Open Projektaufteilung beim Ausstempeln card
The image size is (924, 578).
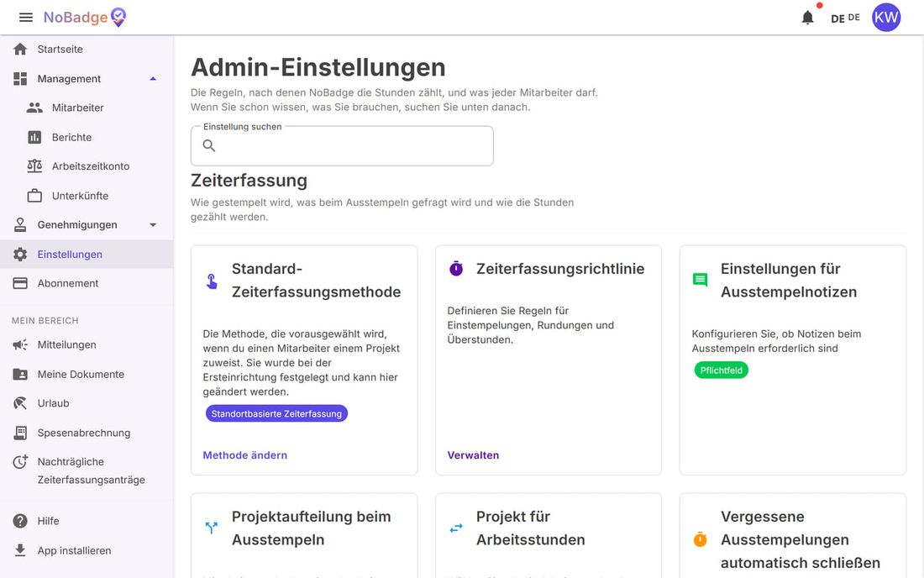pyautogui.click(x=304, y=535)
